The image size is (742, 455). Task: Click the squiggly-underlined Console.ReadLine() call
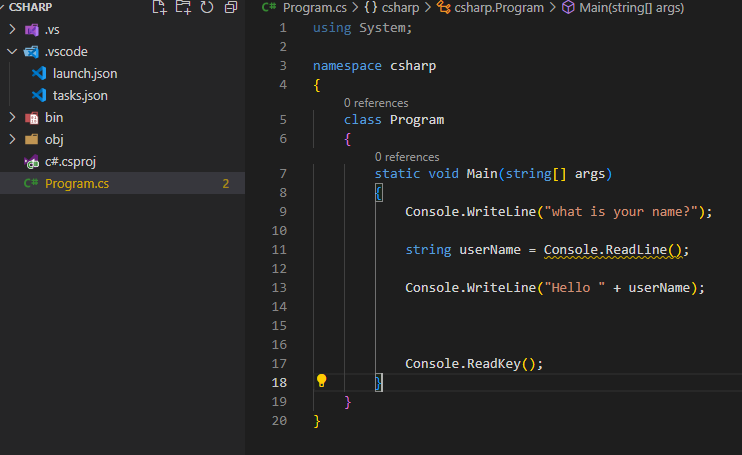pos(613,250)
